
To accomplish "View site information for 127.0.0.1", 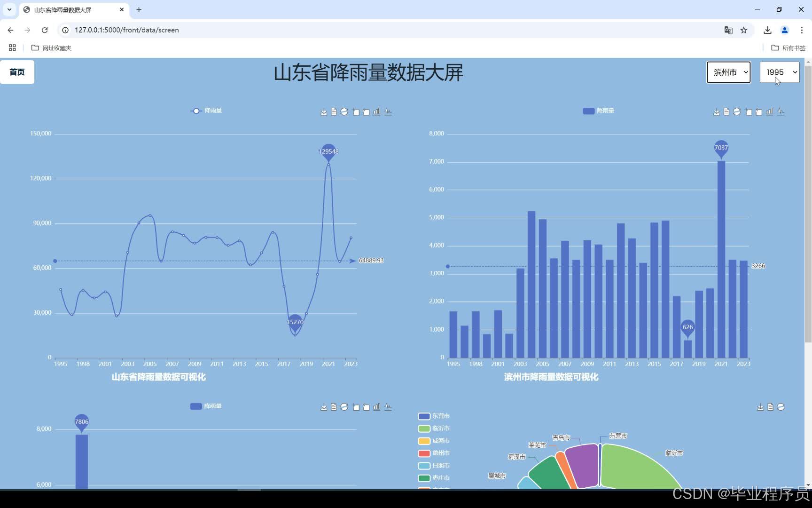I will click(65, 30).
